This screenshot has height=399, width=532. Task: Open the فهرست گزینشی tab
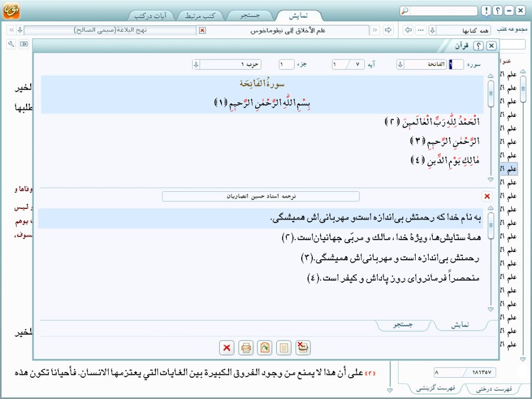[436, 389]
